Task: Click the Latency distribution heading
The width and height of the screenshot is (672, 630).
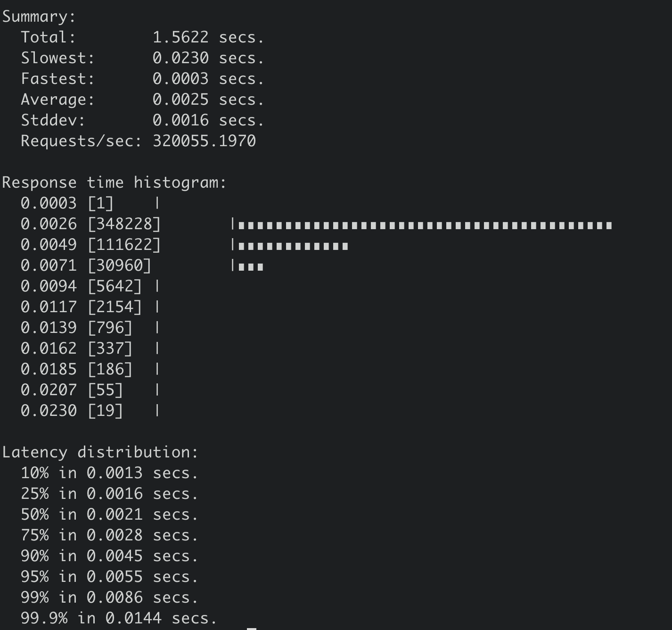Action: coord(100,452)
